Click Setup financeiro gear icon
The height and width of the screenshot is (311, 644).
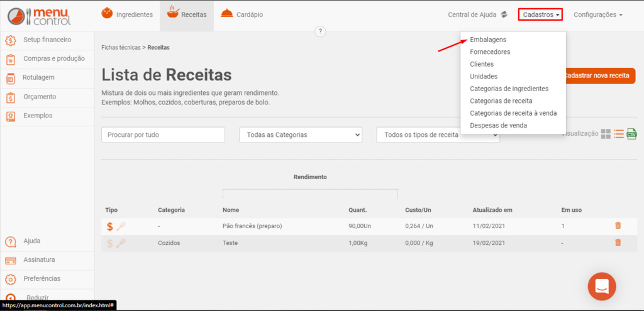click(10, 41)
